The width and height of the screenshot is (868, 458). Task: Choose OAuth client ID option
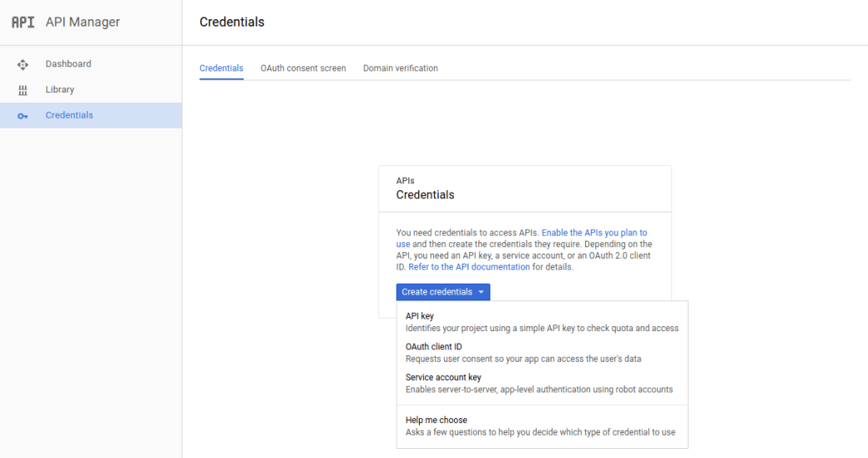[542, 352]
